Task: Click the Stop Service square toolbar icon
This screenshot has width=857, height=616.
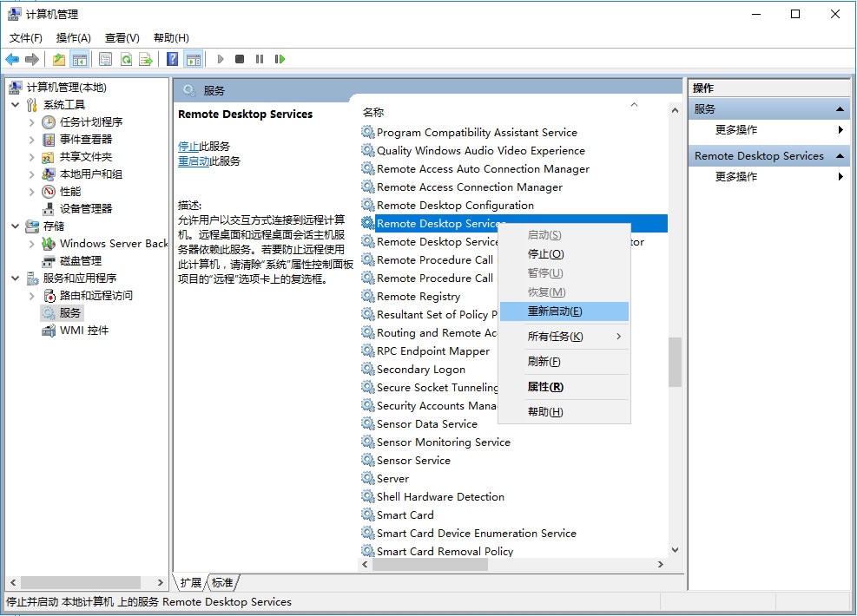Action: 240,59
